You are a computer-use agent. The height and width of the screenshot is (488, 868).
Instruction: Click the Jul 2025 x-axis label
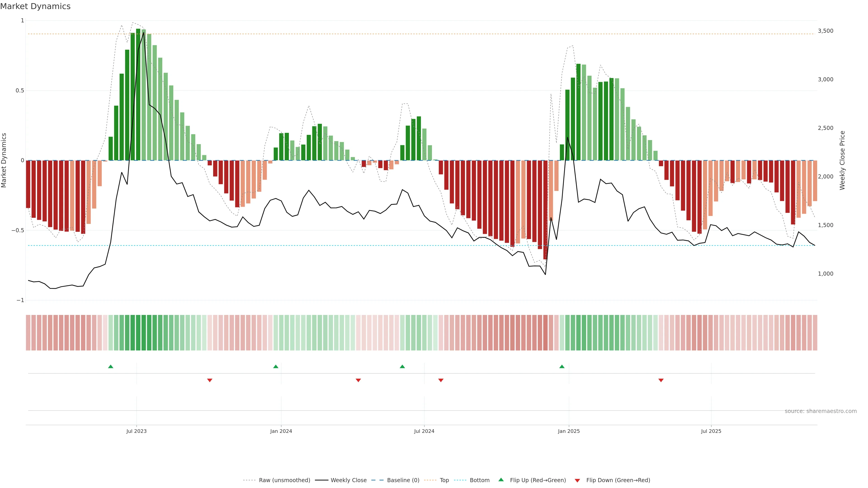click(x=711, y=431)
